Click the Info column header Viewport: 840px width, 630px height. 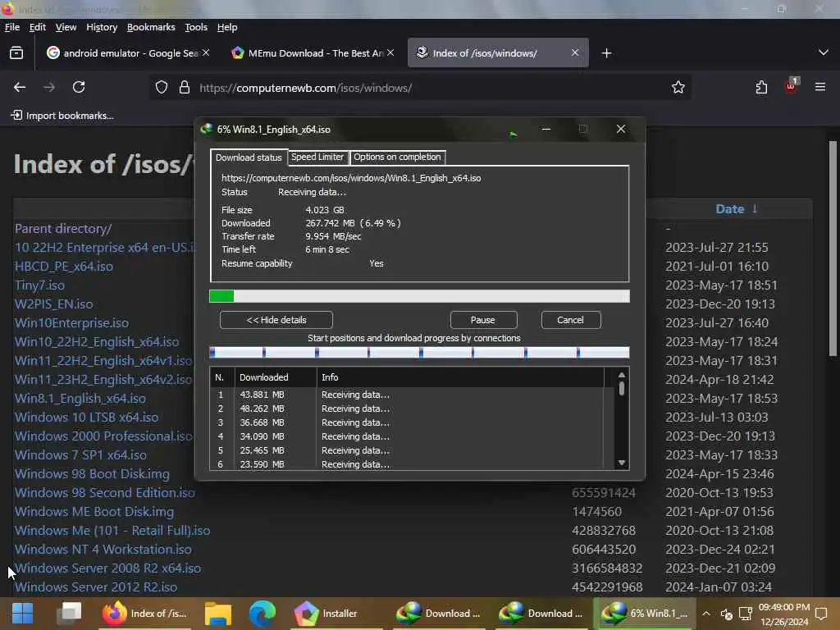pos(460,377)
